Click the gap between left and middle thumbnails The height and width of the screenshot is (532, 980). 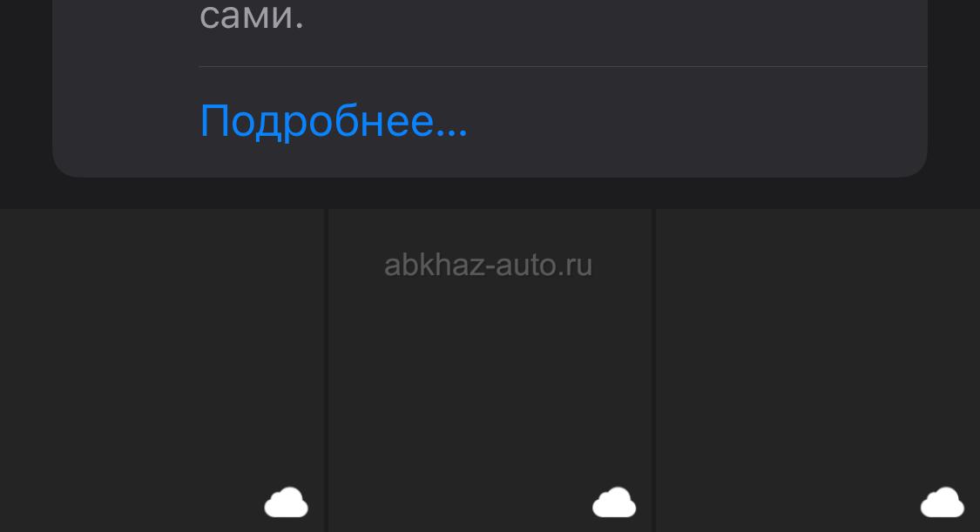[327, 370]
